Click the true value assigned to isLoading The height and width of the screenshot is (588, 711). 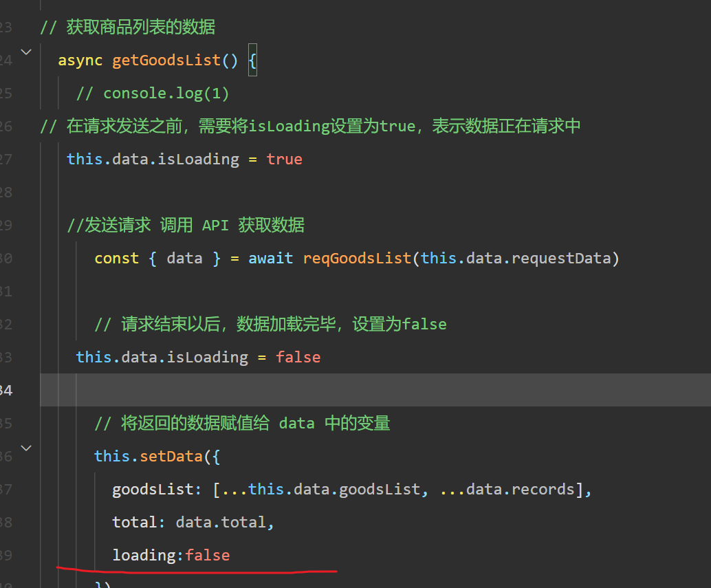pos(285,160)
